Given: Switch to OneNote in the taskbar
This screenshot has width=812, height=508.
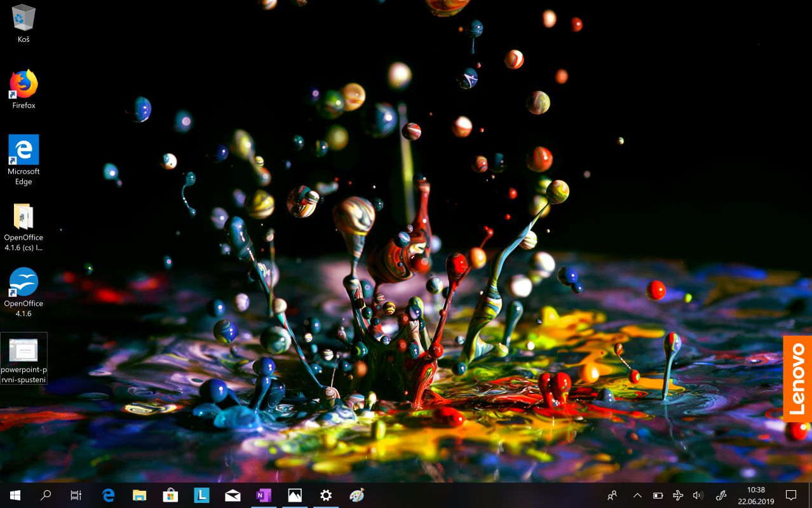Looking at the screenshot, I should click(264, 495).
